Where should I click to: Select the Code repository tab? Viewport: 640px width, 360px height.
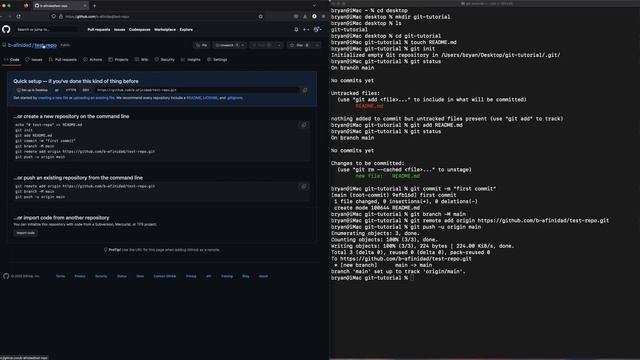12,60
